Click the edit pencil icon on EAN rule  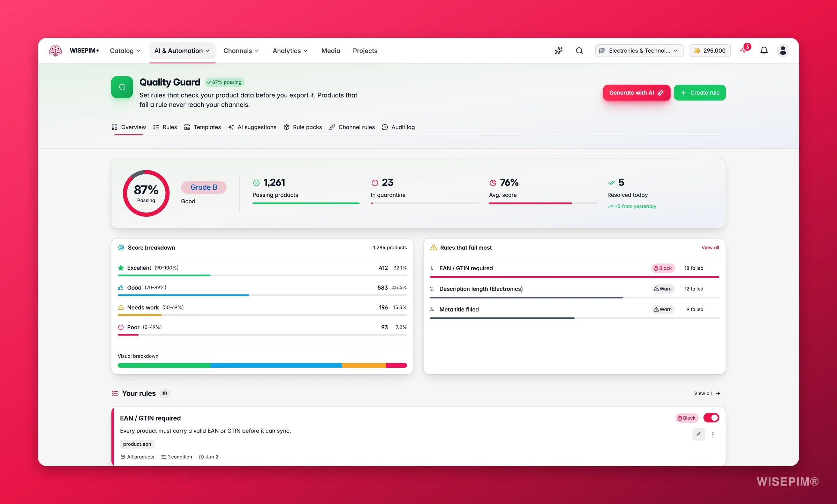tap(699, 434)
